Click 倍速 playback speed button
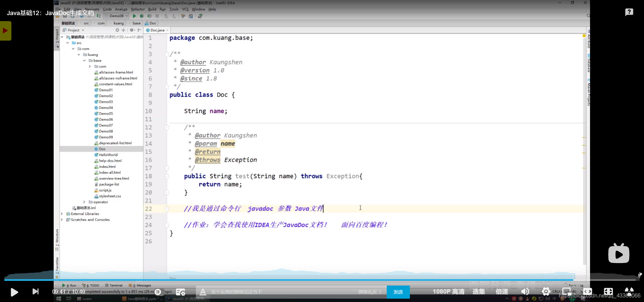Viewport: 644px width, 302px height. [x=502, y=292]
